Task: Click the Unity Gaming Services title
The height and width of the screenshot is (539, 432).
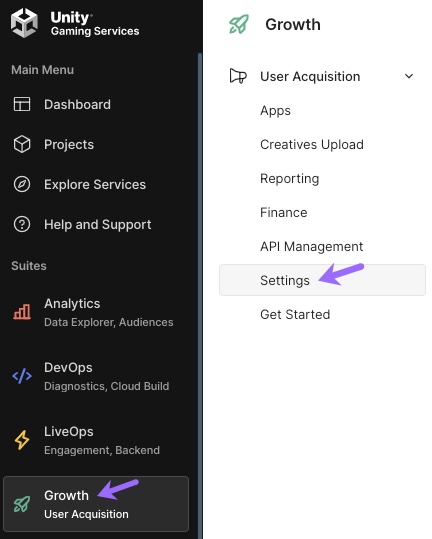Action: pos(95,23)
